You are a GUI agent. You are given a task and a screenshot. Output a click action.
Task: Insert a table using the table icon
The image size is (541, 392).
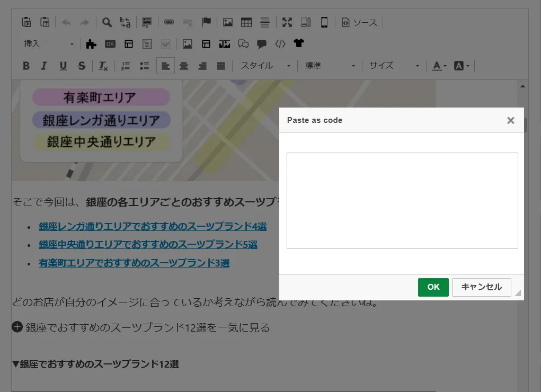(x=246, y=22)
